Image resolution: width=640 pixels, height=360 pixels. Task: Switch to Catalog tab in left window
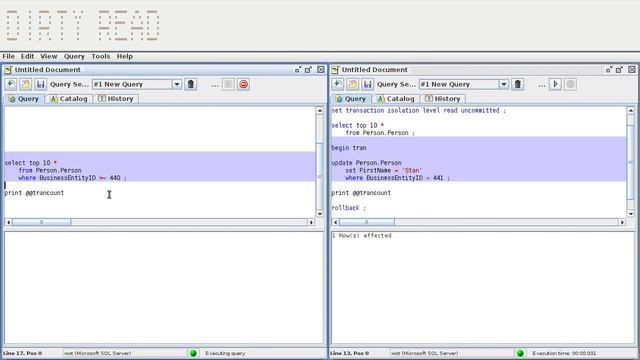pyautogui.click(x=69, y=99)
